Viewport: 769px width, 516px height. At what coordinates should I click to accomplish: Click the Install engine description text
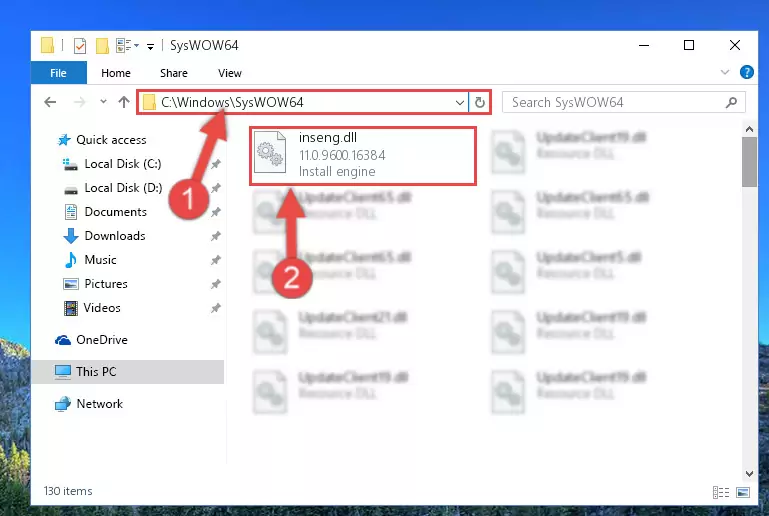click(337, 172)
